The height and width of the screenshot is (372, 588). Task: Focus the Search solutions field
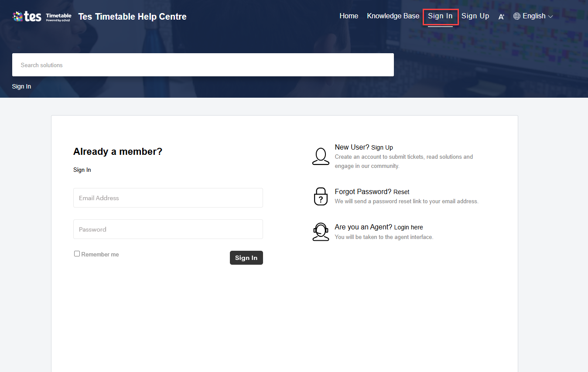pos(203,65)
